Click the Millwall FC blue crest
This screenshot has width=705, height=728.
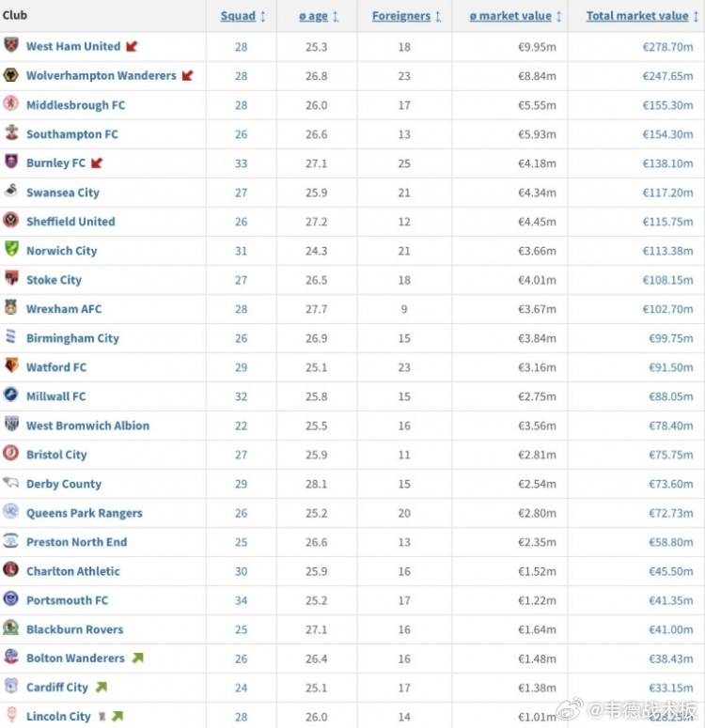(x=10, y=395)
